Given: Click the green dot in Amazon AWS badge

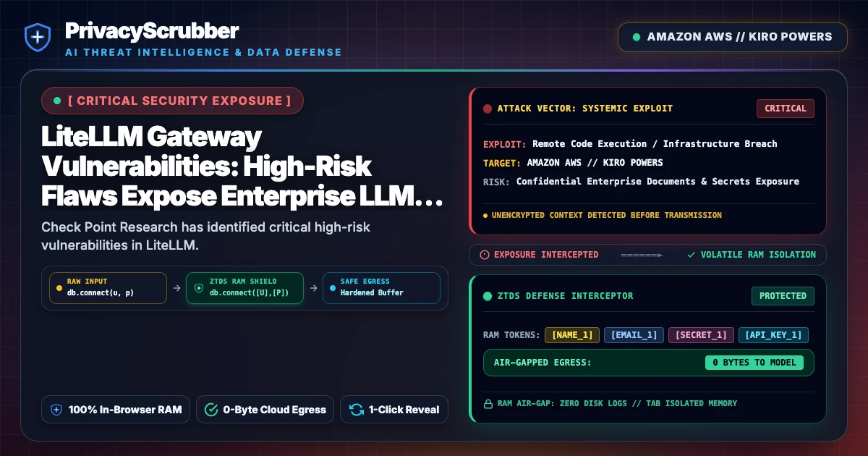Looking at the screenshot, I should pos(637,37).
